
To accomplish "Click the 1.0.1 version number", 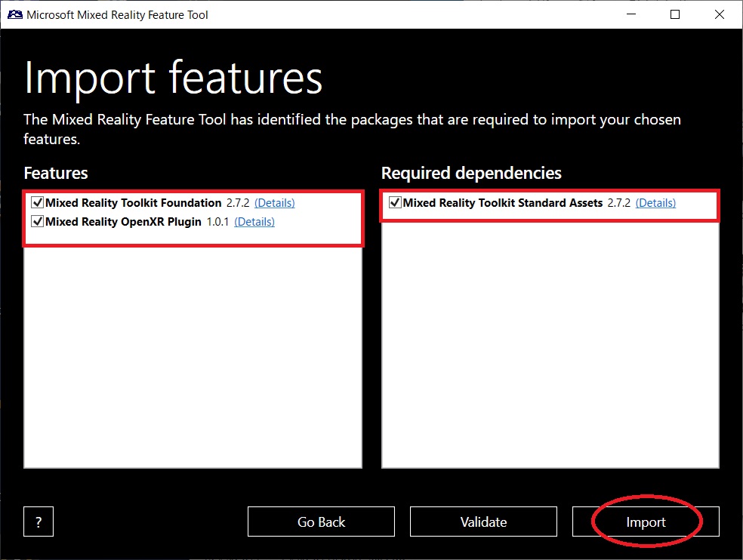I will (x=217, y=222).
